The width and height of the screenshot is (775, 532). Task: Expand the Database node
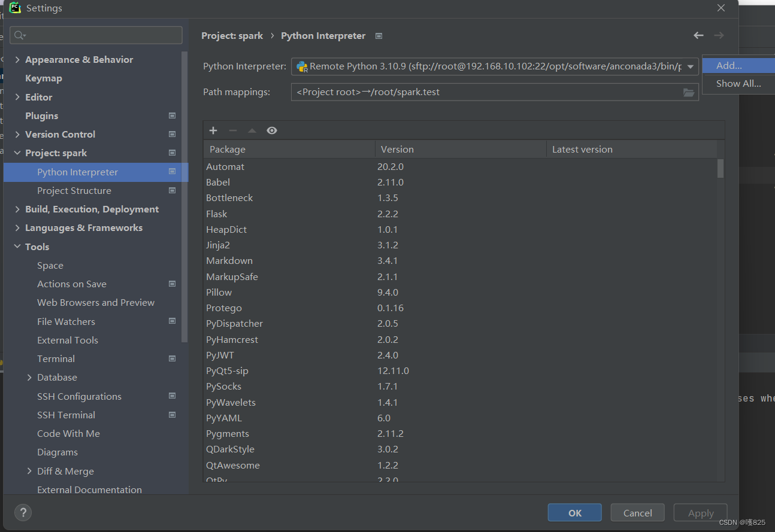pyautogui.click(x=29, y=377)
